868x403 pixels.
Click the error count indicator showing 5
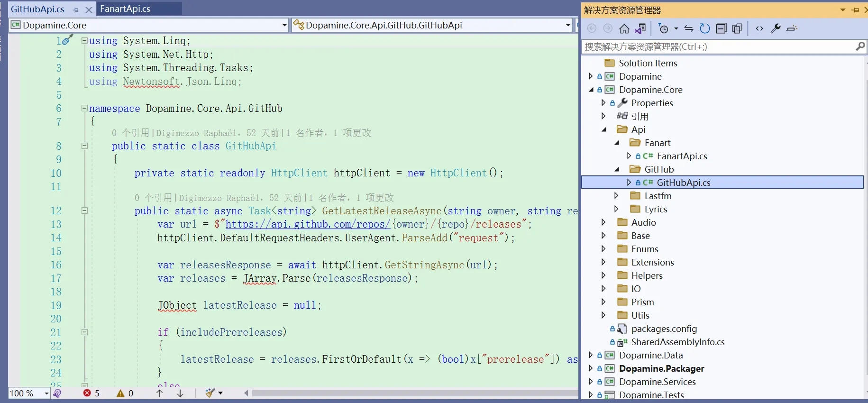click(91, 393)
